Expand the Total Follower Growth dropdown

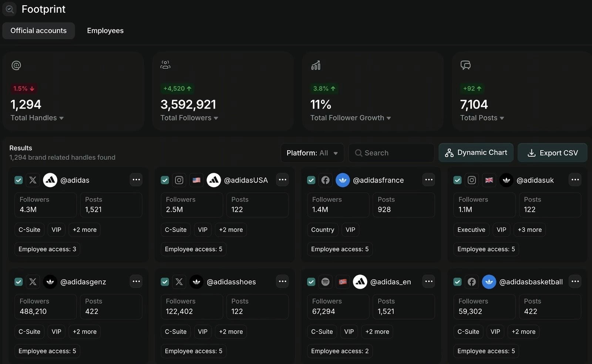(x=351, y=118)
